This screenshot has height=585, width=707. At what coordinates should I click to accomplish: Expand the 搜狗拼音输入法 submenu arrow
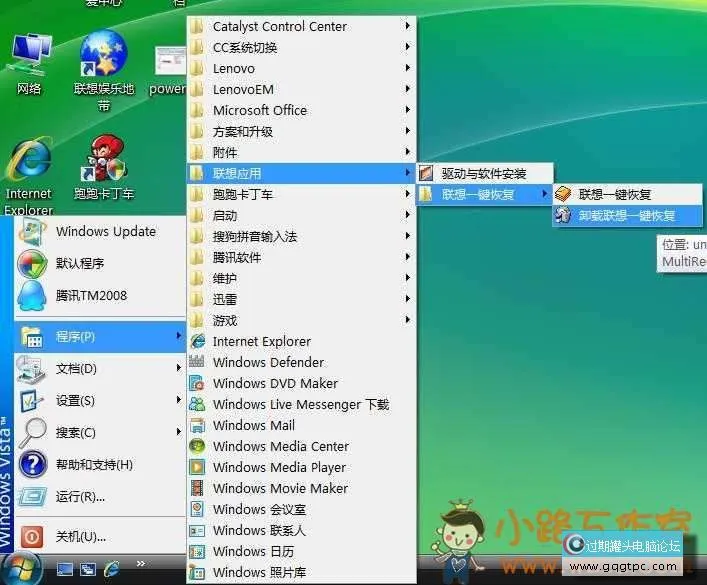(x=407, y=235)
